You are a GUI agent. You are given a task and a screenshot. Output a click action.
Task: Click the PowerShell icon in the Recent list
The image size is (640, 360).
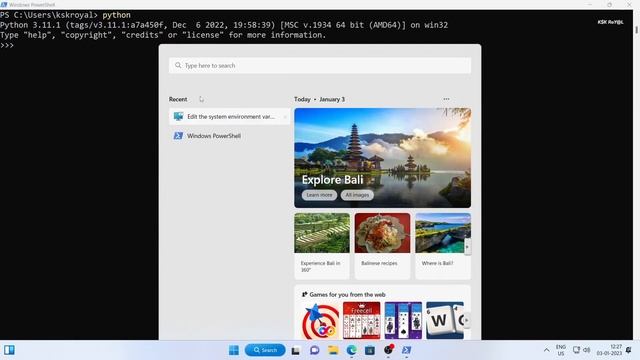pos(178,136)
